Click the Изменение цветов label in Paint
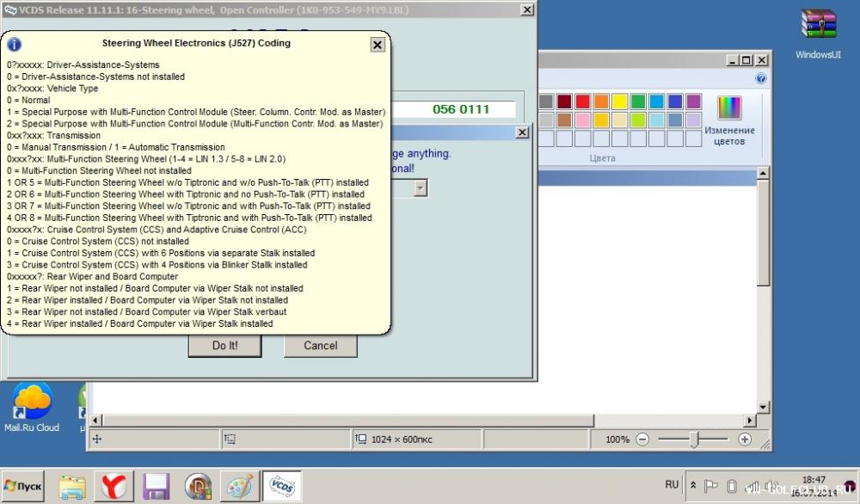This screenshot has height=504, width=860. pyautogui.click(x=729, y=135)
